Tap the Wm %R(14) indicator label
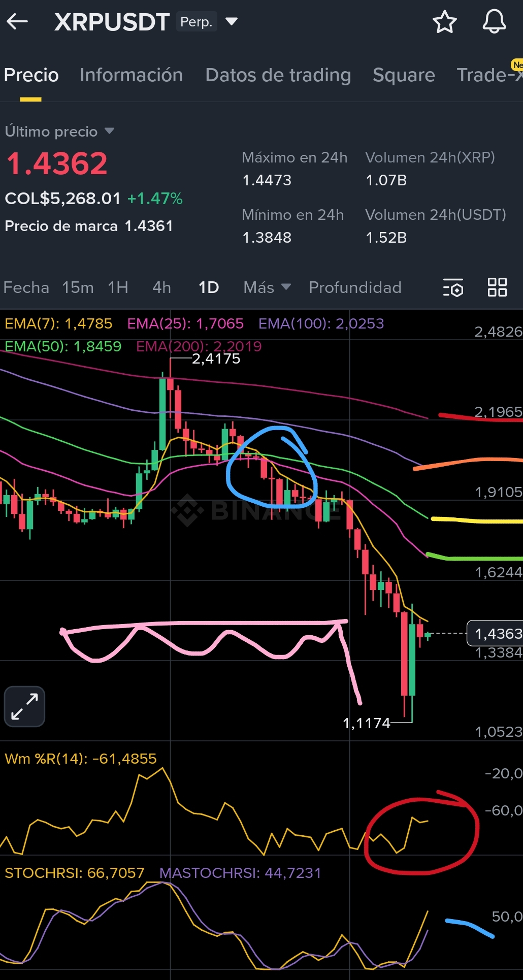 coord(81,759)
